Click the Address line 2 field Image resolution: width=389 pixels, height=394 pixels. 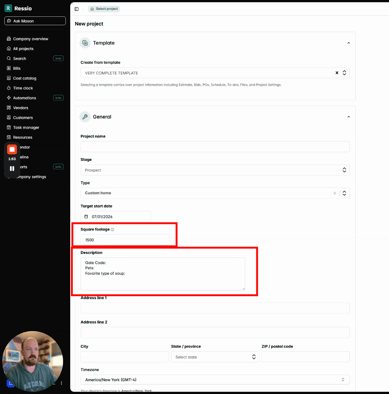point(215,332)
